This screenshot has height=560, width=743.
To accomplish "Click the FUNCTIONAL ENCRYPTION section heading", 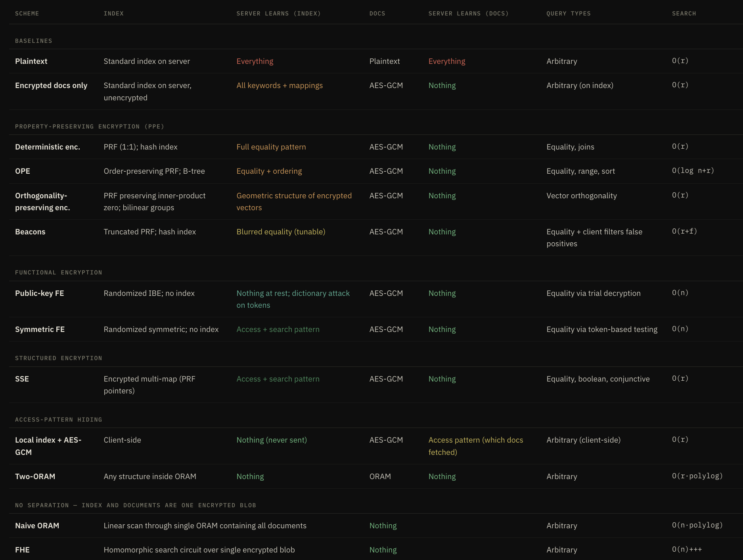I will [x=58, y=272].
